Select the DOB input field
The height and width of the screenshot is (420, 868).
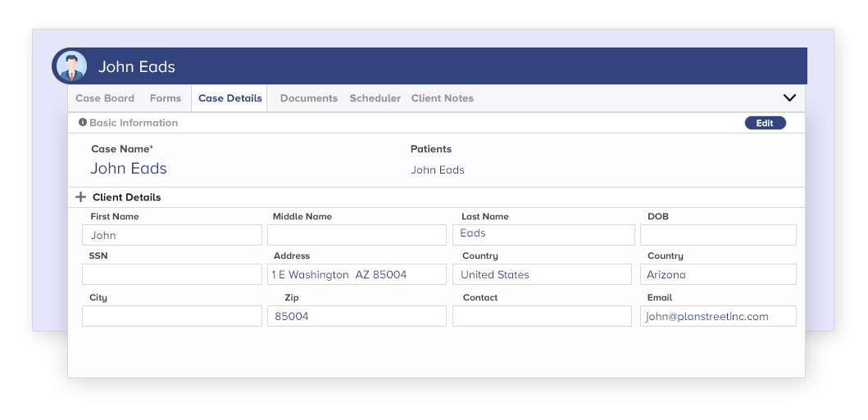pyautogui.click(x=718, y=235)
